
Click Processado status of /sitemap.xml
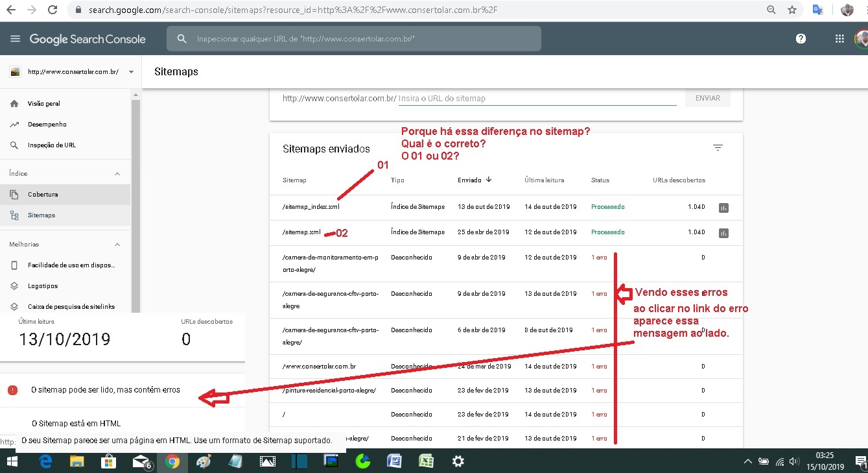coord(607,232)
